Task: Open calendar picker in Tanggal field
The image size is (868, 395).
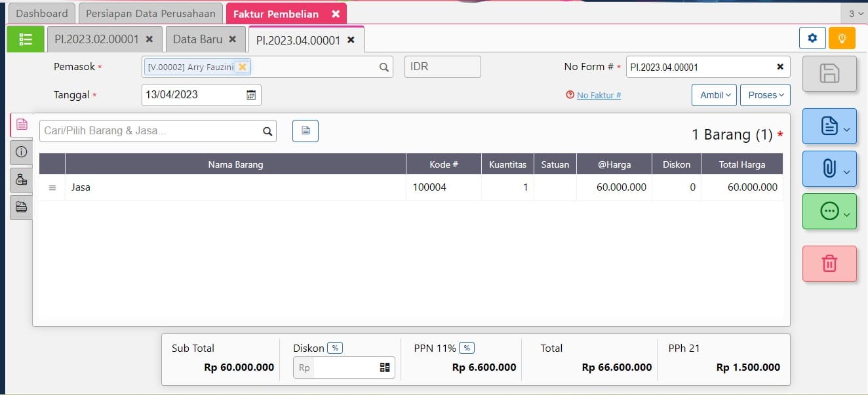Action: (251, 95)
